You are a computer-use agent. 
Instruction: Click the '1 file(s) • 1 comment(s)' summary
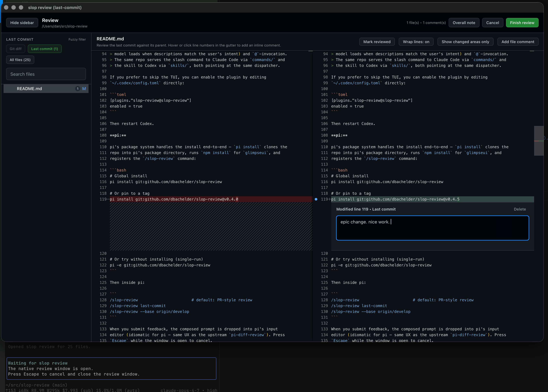[x=426, y=23]
